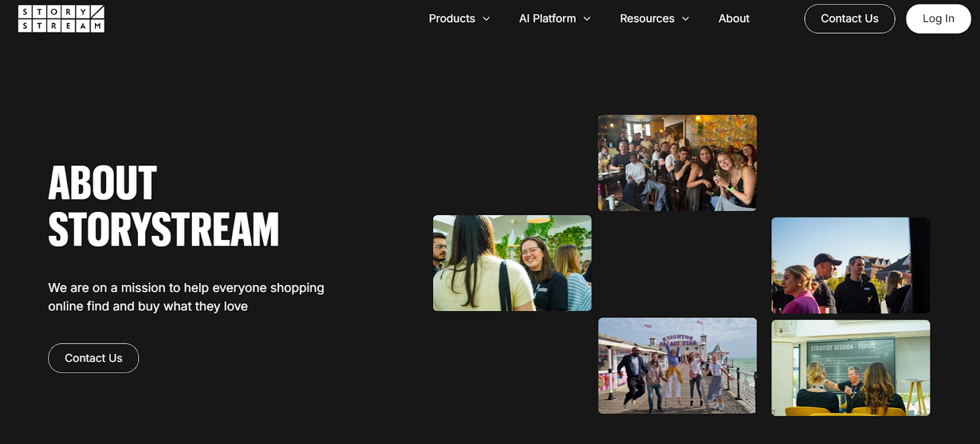This screenshot has width=980, height=444.
Task: Click the StoryStream logo
Action: pos(61,19)
